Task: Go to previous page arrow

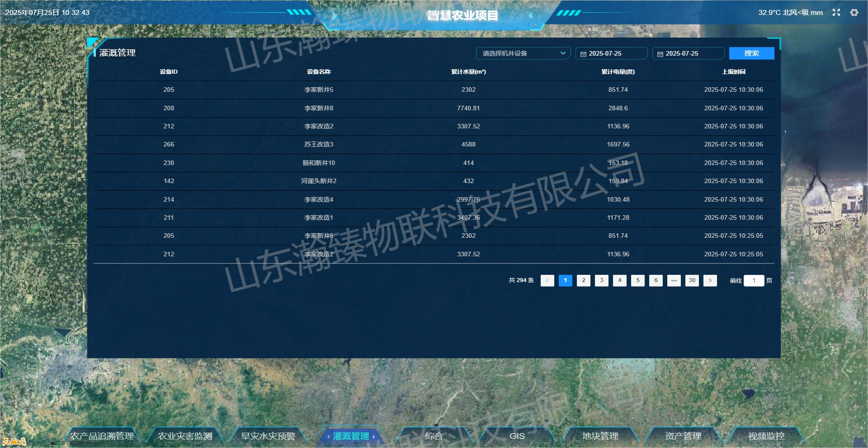Action: pyautogui.click(x=547, y=280)
